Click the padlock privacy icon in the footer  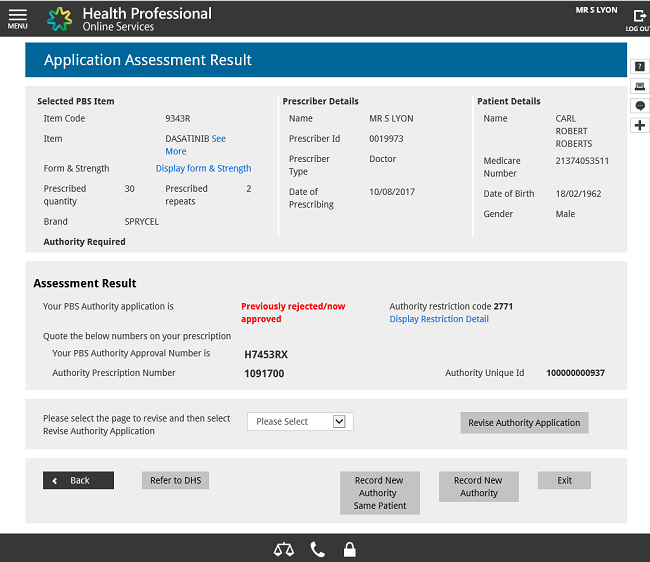[349, 550]
